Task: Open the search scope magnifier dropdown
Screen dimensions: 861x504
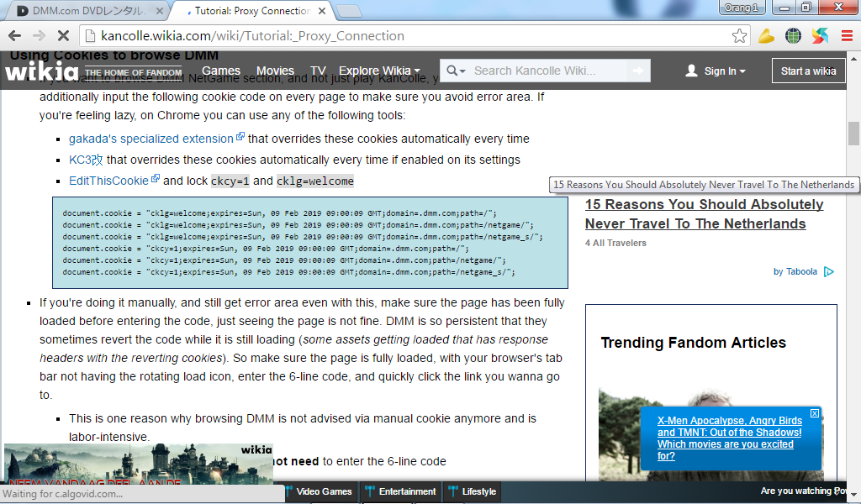Action: tap(455, 71)
